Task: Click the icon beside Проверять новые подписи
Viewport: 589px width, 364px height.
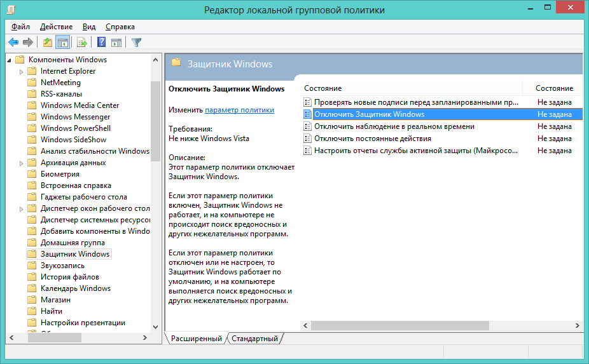Action: pyautogui.click(x=307, y=102)
